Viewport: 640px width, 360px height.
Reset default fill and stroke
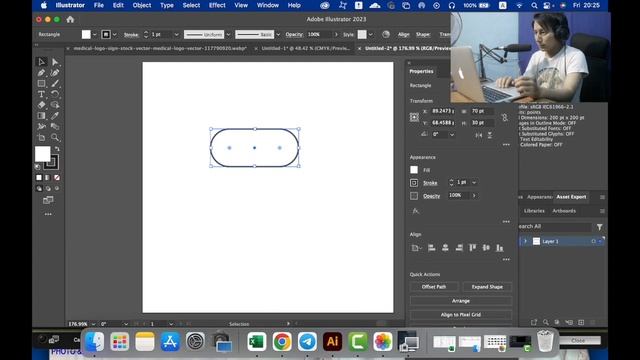(x=38, y=167)
